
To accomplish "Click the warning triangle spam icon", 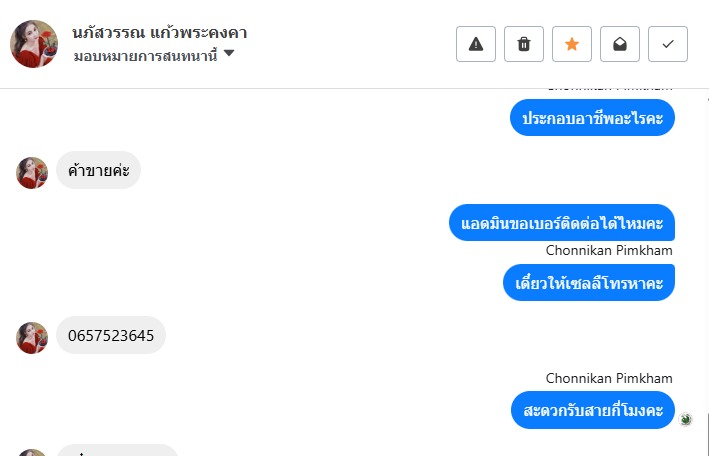I will (x=476, y=44).
